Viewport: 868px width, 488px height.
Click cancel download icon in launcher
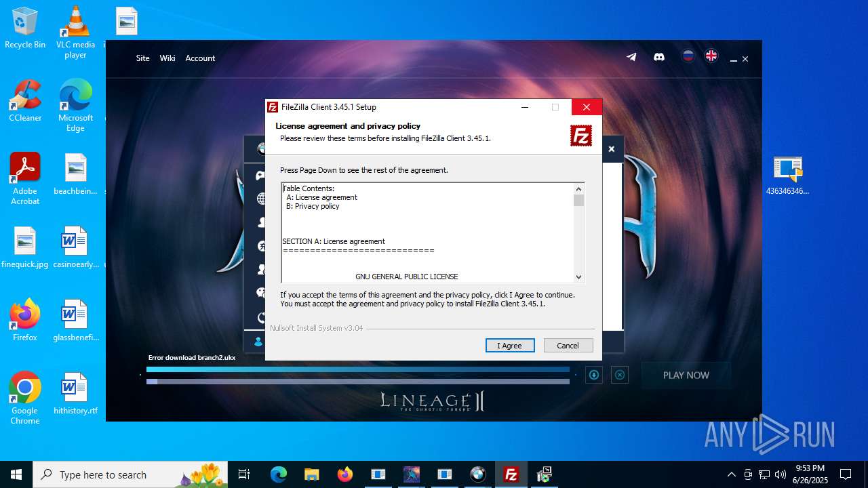(620, 375)
